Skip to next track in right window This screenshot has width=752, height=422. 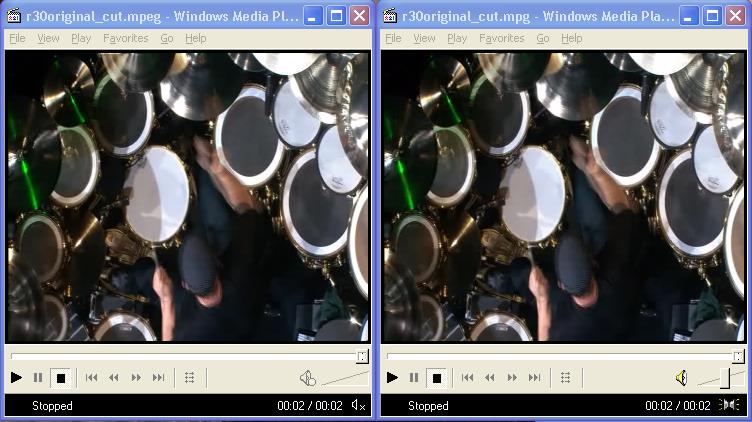click(534, 378)
